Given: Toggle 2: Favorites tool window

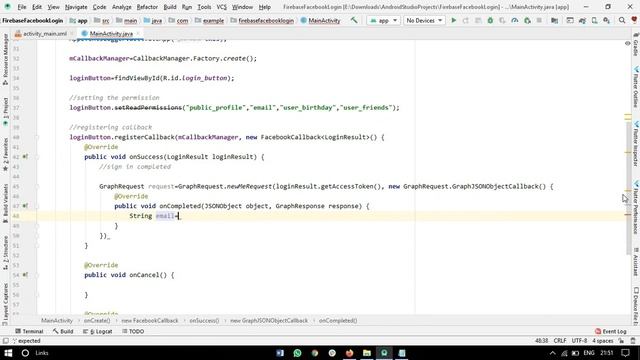Looking at the screenshot, I should tap(5, 155).
